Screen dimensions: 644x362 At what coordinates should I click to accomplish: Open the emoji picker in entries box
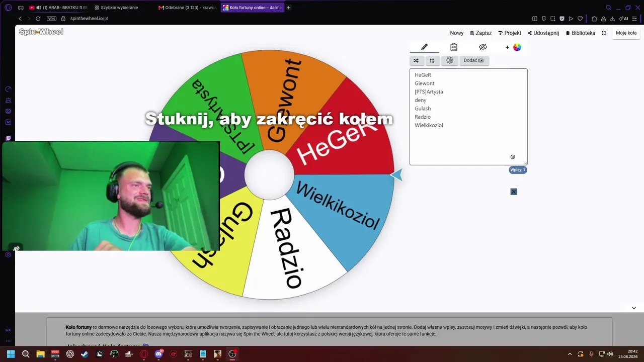[513, 157]
